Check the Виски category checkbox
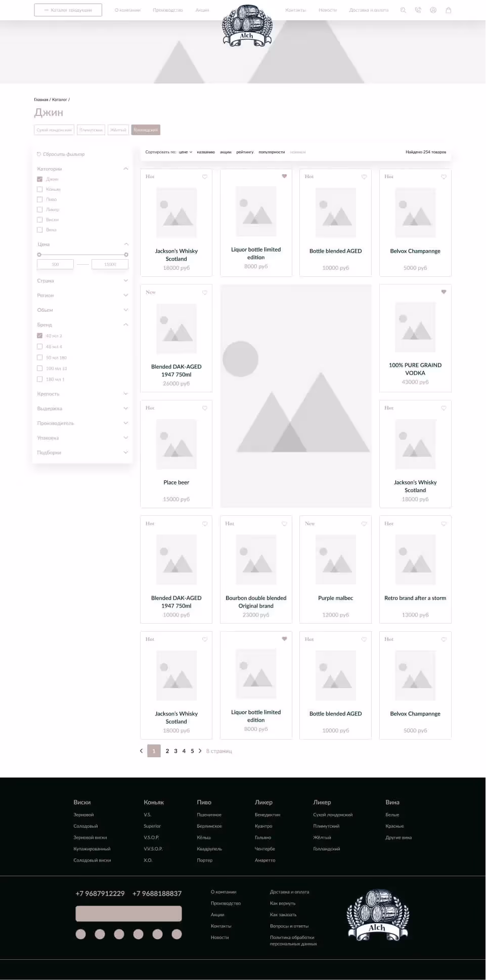Image resolution: width=486 pixels, height=980 pixels. (x=39, y=220)
